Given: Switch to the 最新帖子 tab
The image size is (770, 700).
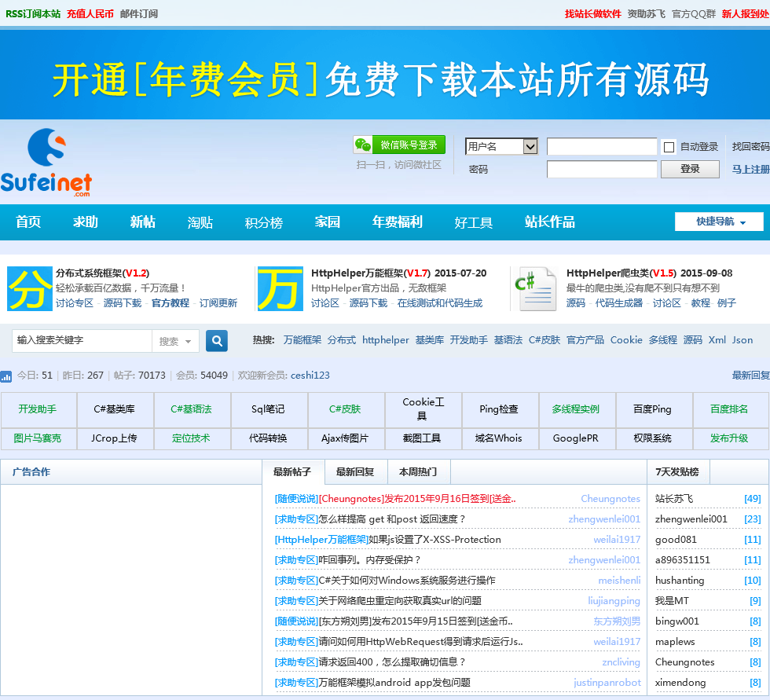Looking at the screenshot, I should coord(292,471).
